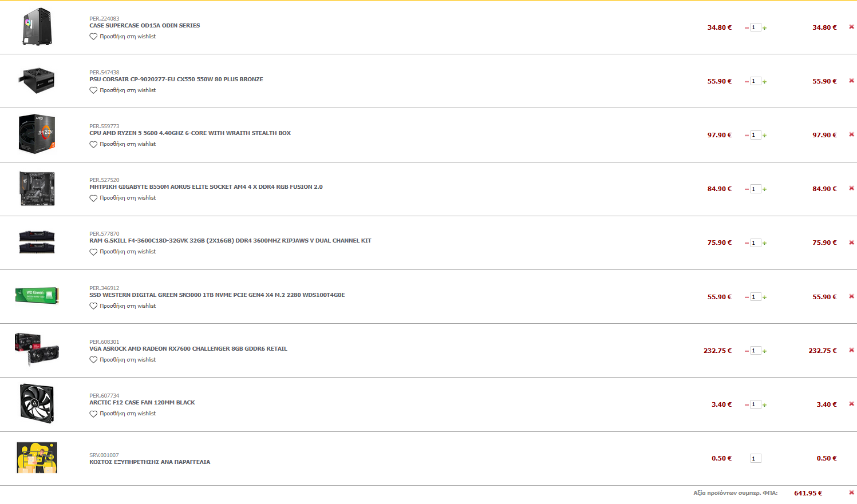857x504 pixels.
Task: Add ASRock RX7600 card to wishlist
Action: (123, 360)
